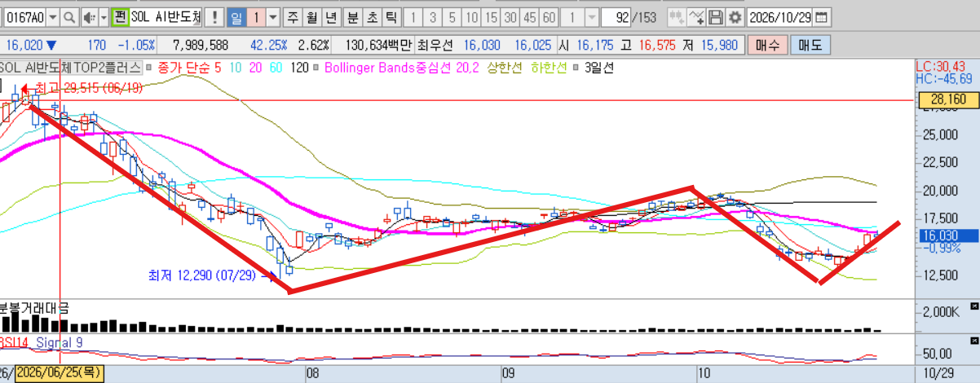Select the 틱 tick period toggle
This screenshot has width=980, height=383.
click(391, 17)
